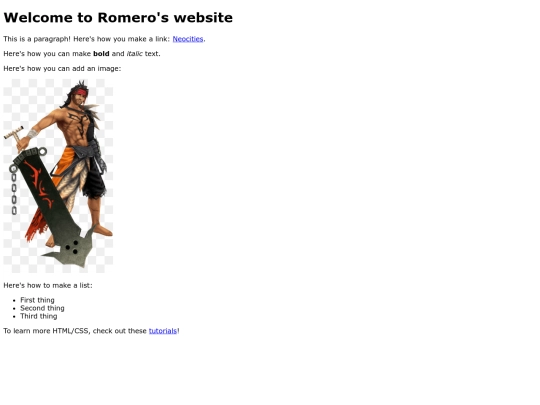
Task: Select the First thing list item
Action: coord(37,300)
